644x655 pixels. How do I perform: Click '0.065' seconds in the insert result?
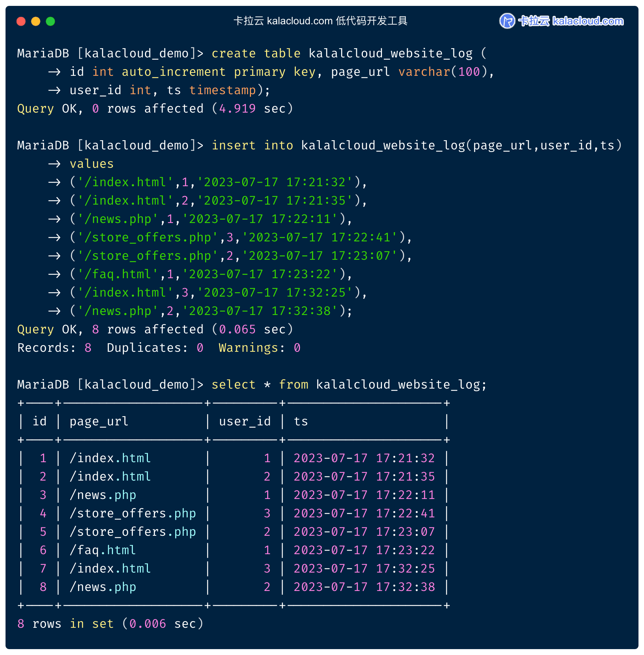237,329
